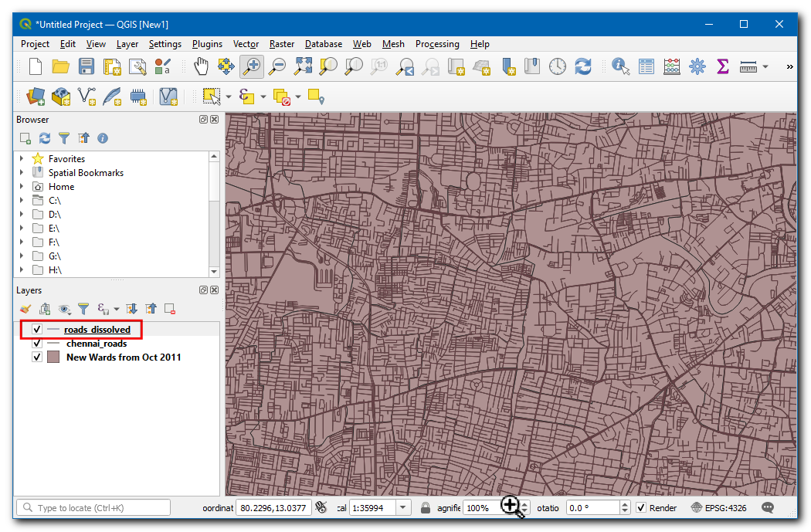This screenshot has height=532, width=811.
Task: Open the map scale dropdown
Action: pyautogui.click(x=403, y=508)
